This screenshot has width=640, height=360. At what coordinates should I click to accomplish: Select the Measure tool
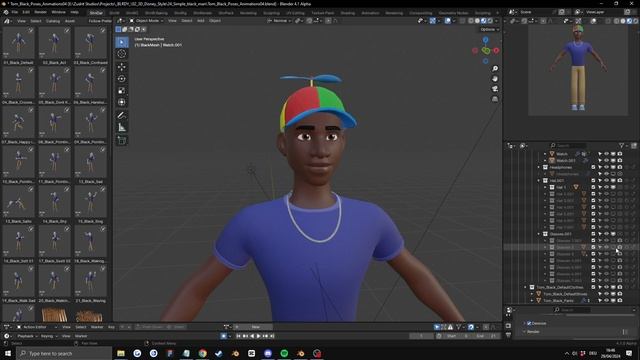coord(122,127)
